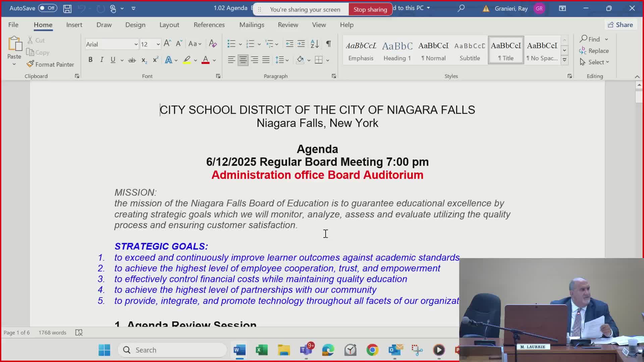Expand the font size dropdown
644x362 pixels.
pos(158,44)
